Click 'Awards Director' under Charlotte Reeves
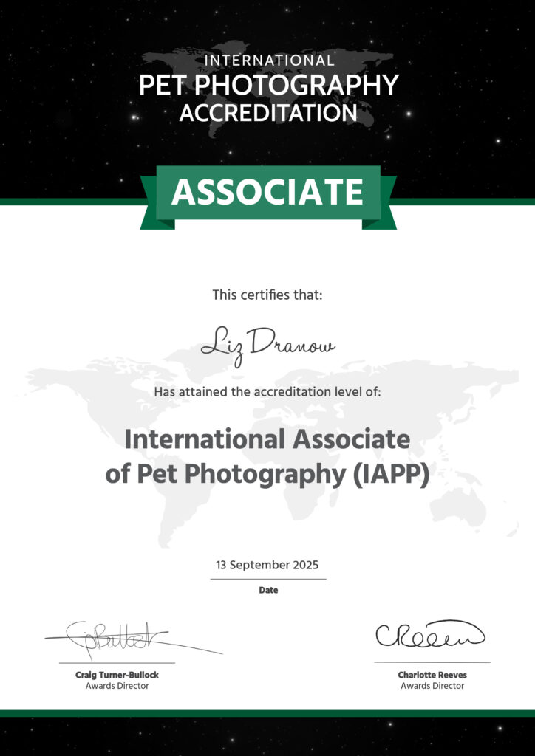The width and height of the screenshot is (535, 756). click(432, 686)
